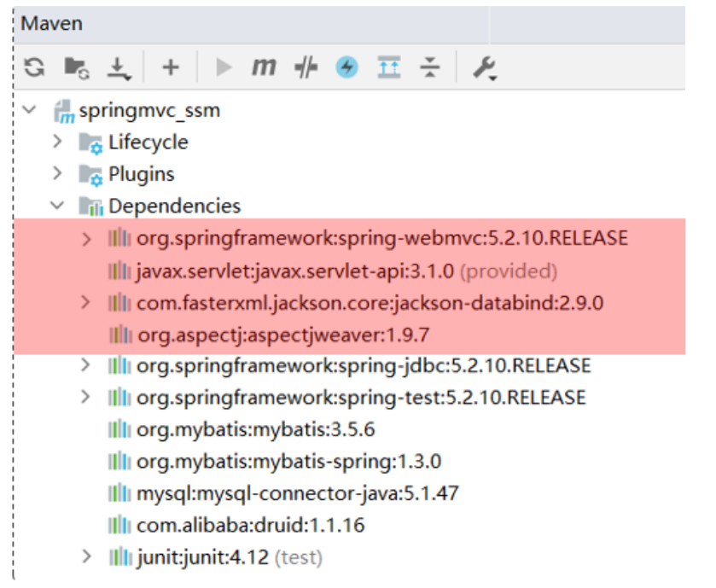Select org.springframework:spring-webmvc:5.2.10.RELEASE

(382, 238)
